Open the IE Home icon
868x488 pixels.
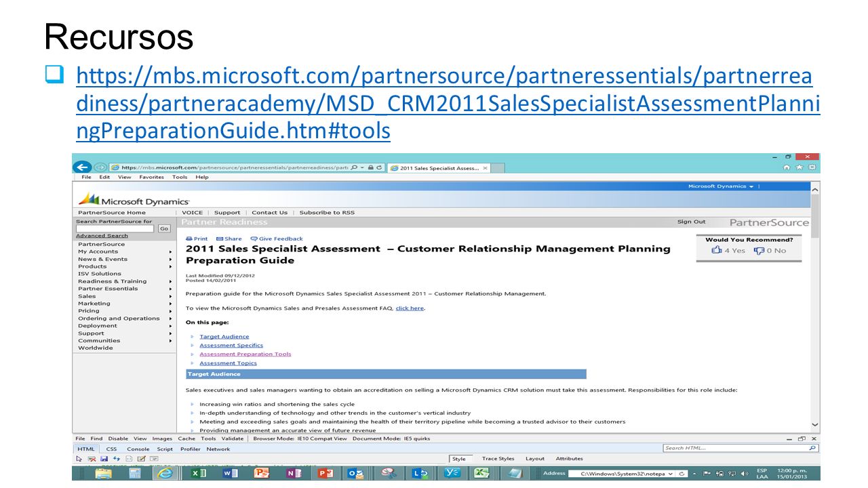point(787,167)
